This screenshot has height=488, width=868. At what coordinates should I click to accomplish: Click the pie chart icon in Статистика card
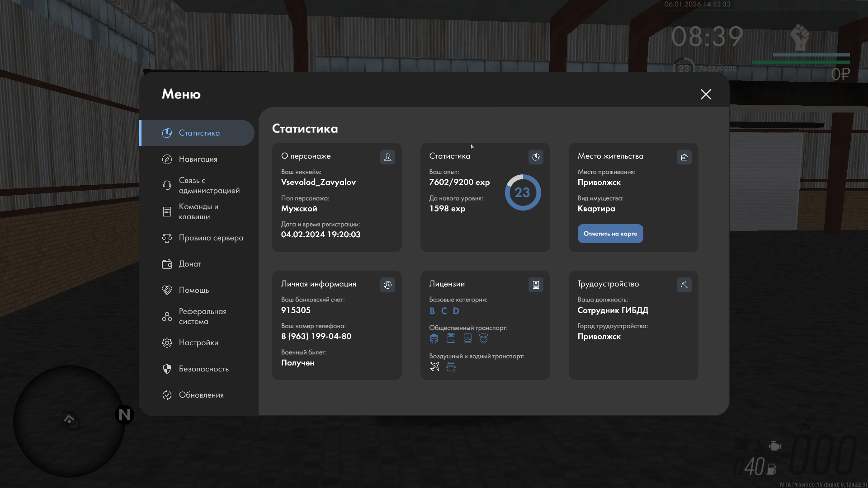coord(536,157)
